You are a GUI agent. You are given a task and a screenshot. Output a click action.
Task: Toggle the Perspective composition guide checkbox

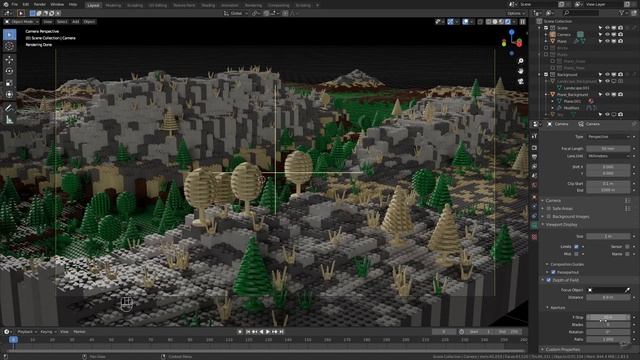(x=553, y=272)
